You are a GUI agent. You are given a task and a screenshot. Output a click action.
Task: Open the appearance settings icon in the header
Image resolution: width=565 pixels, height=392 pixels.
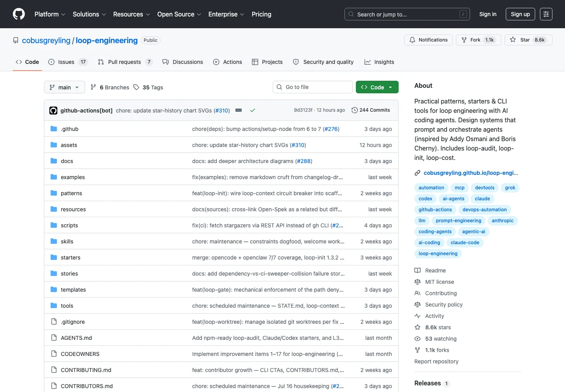coord(546,14)
